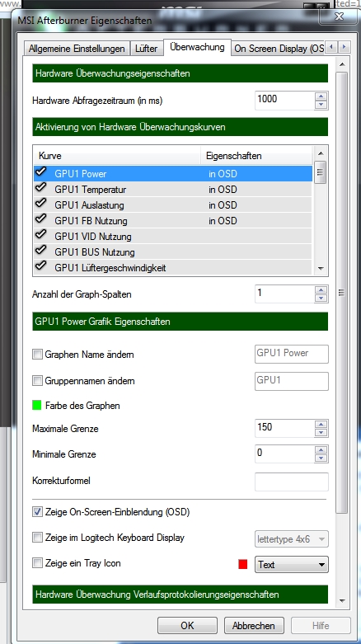Switch to Allgemeine Einstellungen tab

pyautogui.click(x=77, y=49)
